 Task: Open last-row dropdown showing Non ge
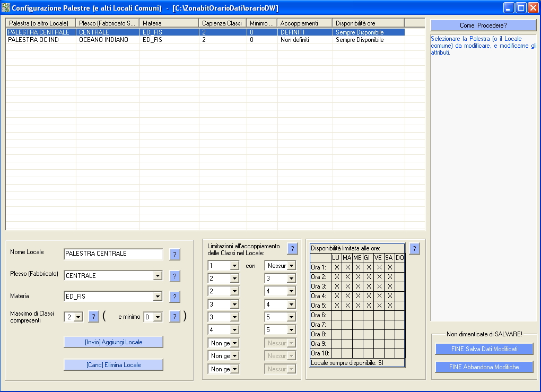(x=234, y=369)
